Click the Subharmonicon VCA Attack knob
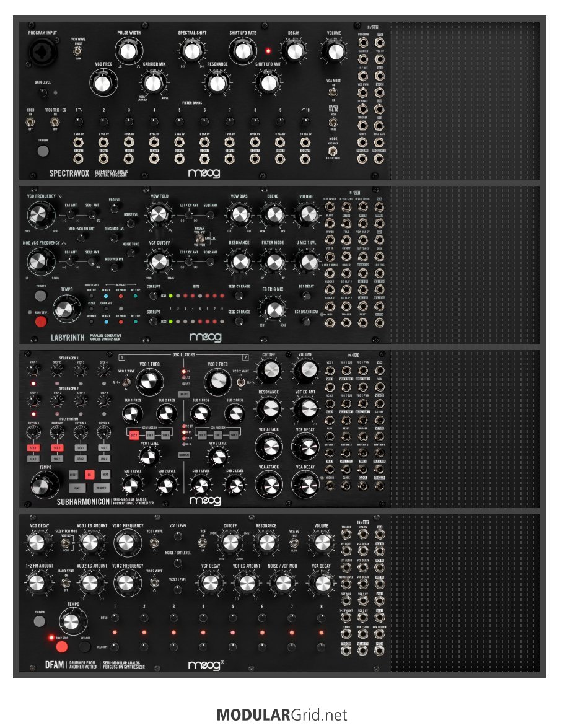The image size is (565, 728). 269,485
